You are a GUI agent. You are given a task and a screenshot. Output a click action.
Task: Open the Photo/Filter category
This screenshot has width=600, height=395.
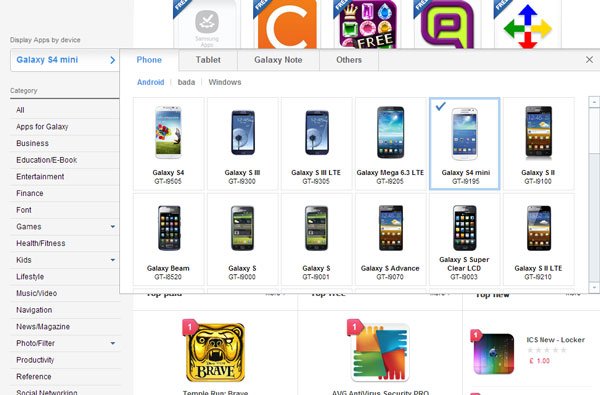coord(36,343)
